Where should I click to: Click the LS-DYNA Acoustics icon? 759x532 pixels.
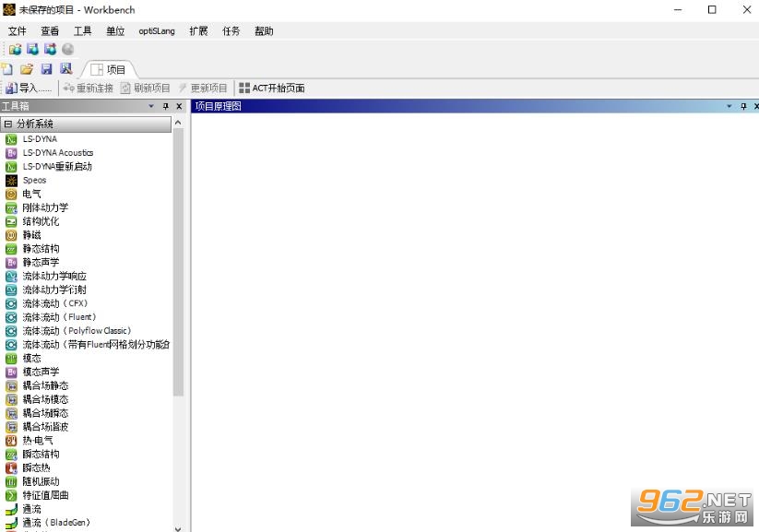click(11, 153)
